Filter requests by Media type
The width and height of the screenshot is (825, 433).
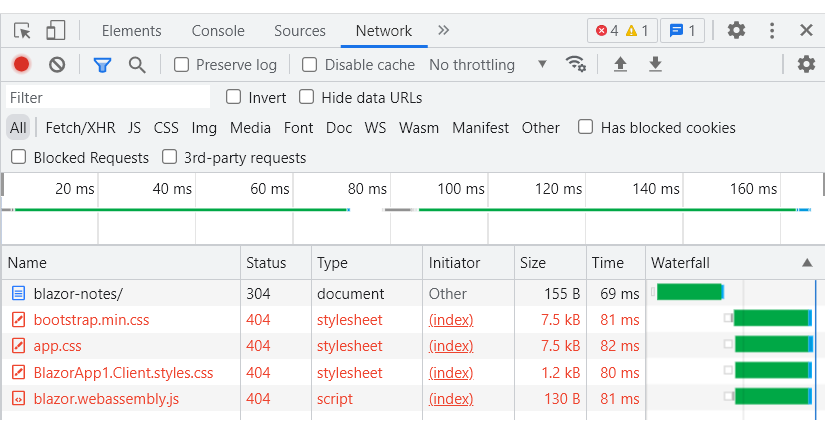(250, 128)
